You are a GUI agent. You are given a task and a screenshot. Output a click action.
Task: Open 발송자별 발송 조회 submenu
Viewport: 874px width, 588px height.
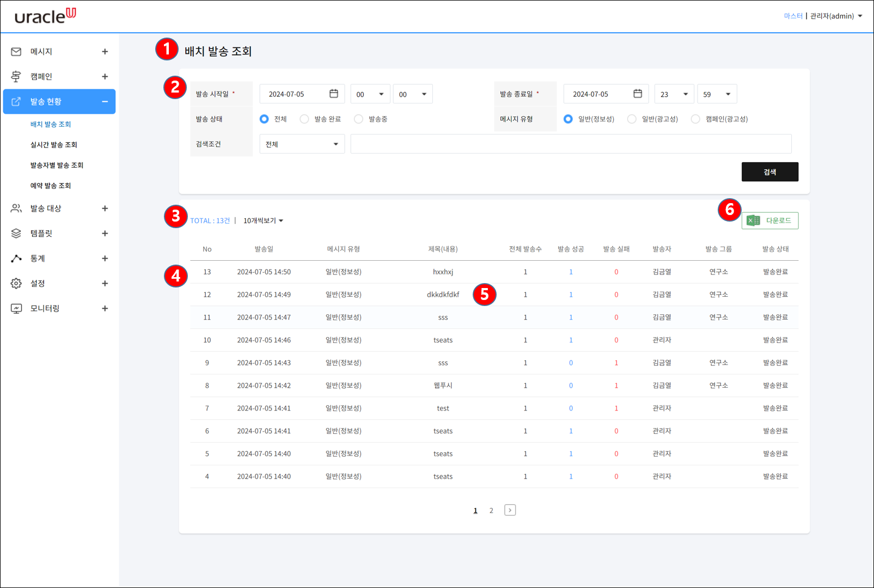click(x=57, y=165)
